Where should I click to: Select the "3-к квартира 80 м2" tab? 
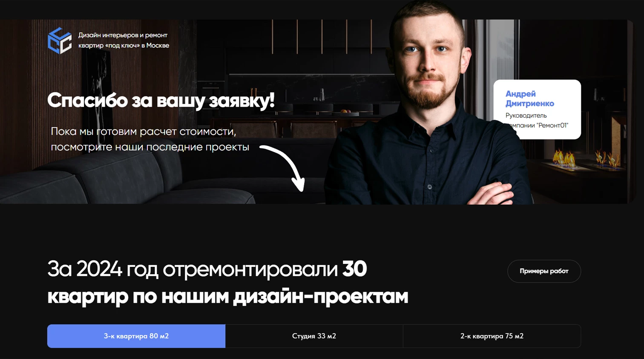136,336
